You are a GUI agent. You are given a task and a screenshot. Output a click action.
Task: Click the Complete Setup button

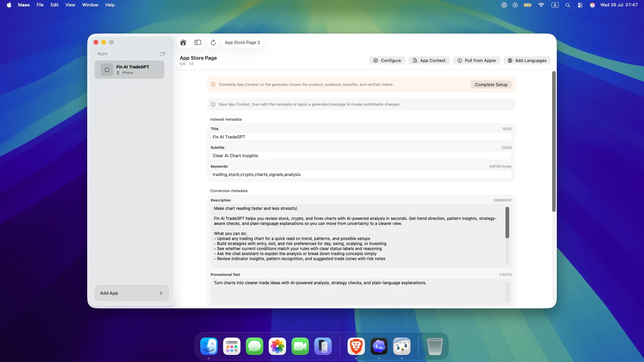coord(491,84)
